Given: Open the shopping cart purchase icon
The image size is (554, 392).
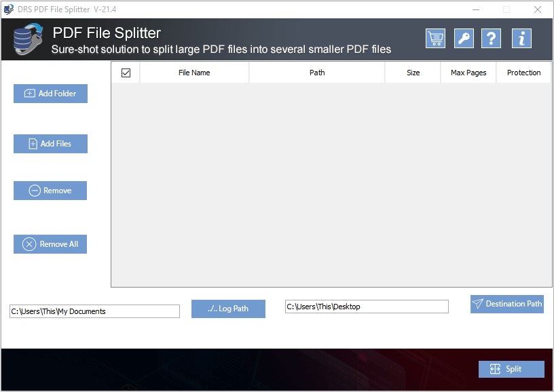Looking at the screenshot, I should click(435, 39).
